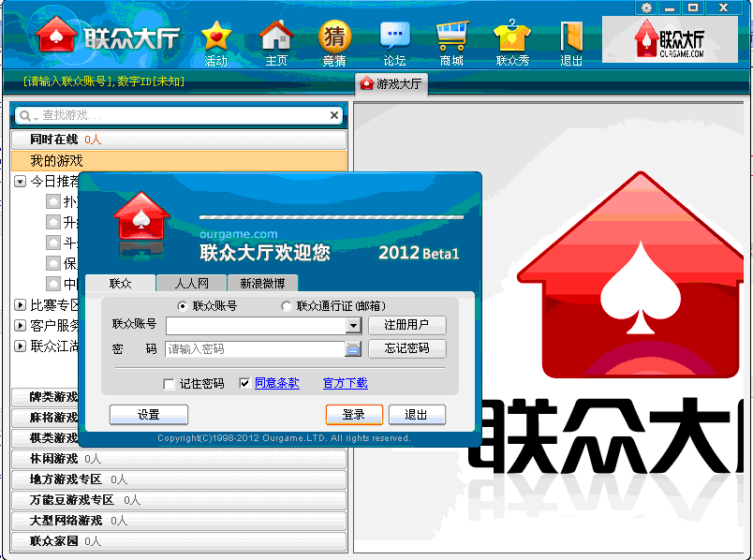Select the 联众通行证(邮箱) radio button
The height and width of the screenshot is (560, 753).
(287, 306)
